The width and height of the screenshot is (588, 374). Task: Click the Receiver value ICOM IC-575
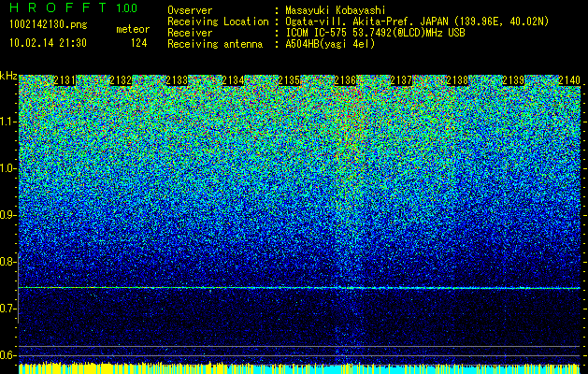point(317,33)
